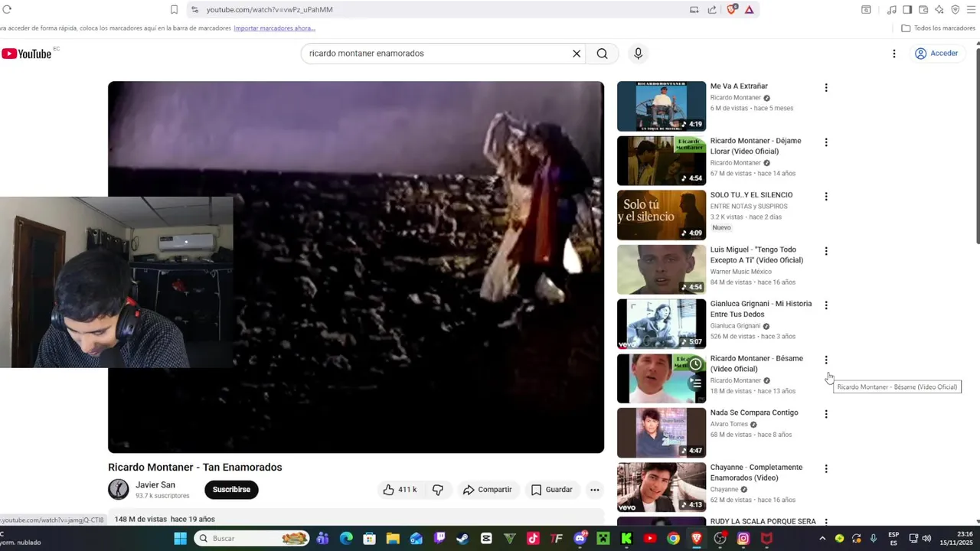980x551 pixels.
Task: Open options menu for Nada Se Compara Contigo
Action: (825, 414)
